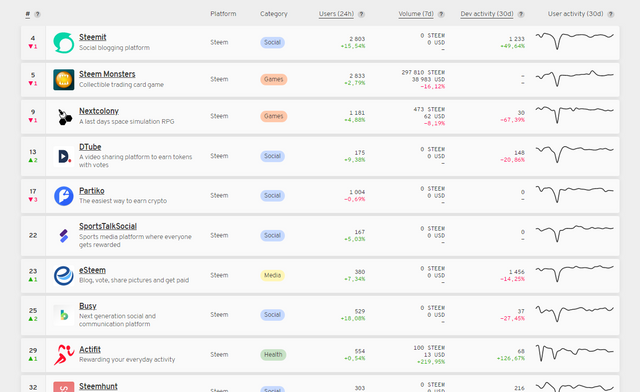This screenshot has height=392, width=640.
Task: Click the Actifit runner logo
Action: (64, 355)
